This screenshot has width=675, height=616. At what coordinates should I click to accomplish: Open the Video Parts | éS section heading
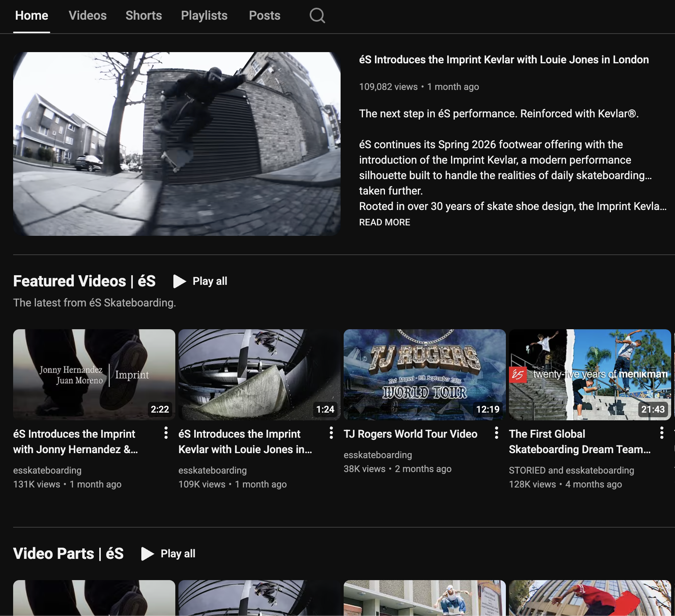point(68,553)
